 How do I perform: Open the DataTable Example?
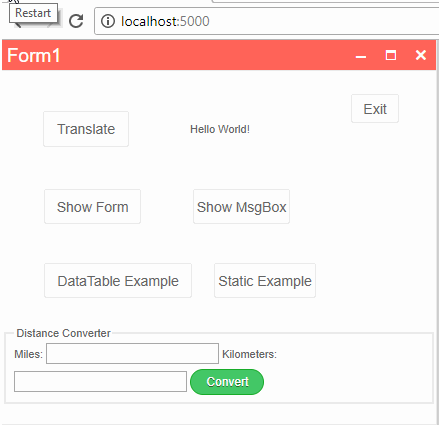pos(118,281)
